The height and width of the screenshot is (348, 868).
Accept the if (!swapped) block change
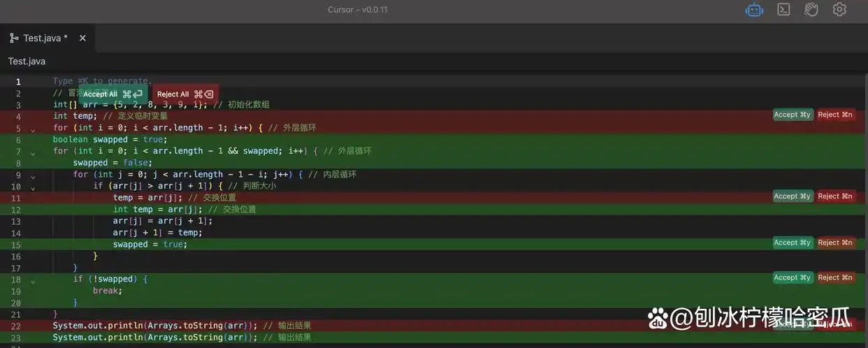click(x=793, y=277)
